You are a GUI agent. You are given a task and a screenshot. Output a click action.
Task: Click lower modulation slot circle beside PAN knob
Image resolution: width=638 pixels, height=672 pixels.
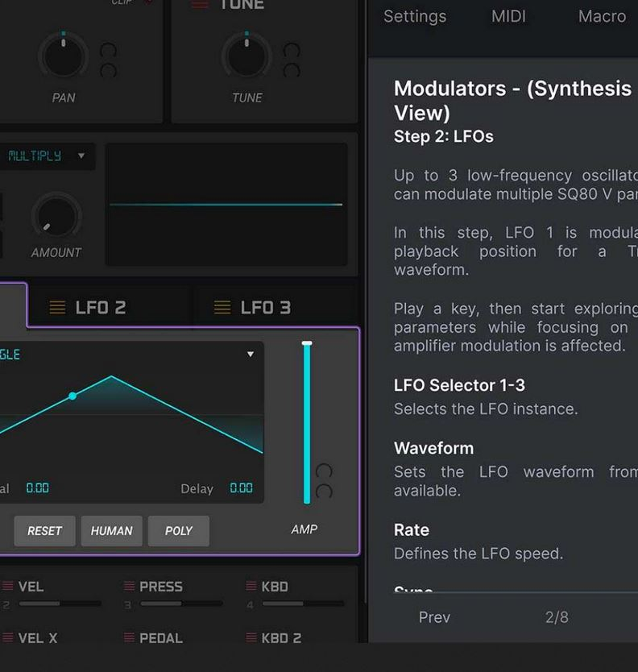pyautogui.click(x=108, y=71)
